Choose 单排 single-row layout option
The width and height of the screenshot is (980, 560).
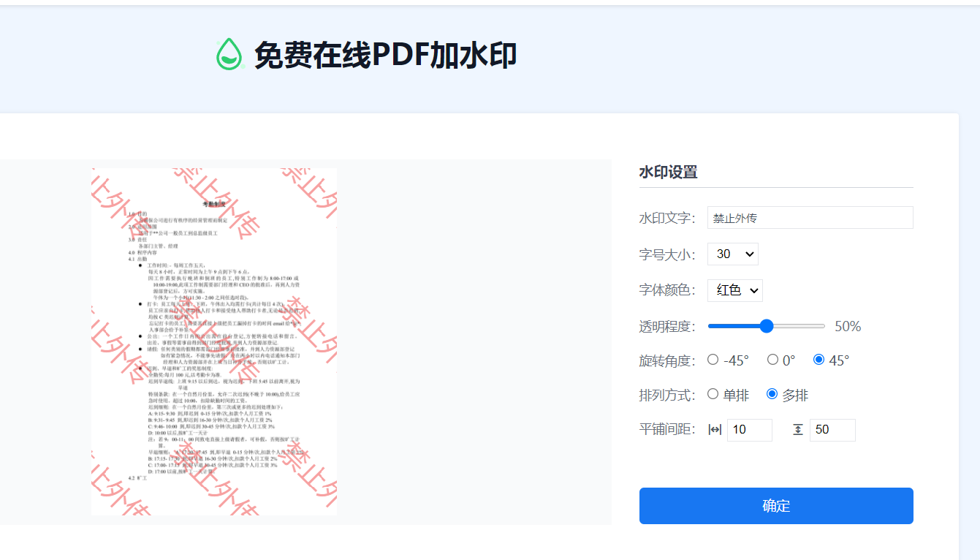[713, 394]
